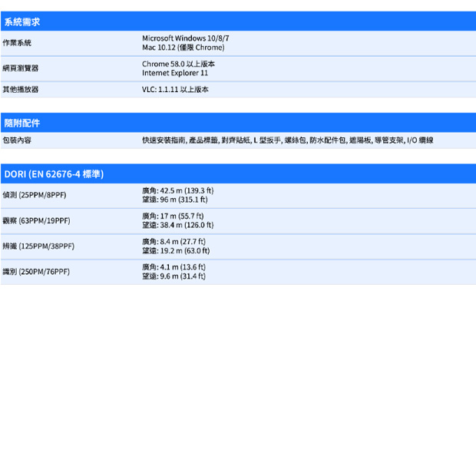The width and height of the screenshot is (476, 476).
Task: Click the Chrome 58.0 以上版本 text
Action: [x=178, y=64]
